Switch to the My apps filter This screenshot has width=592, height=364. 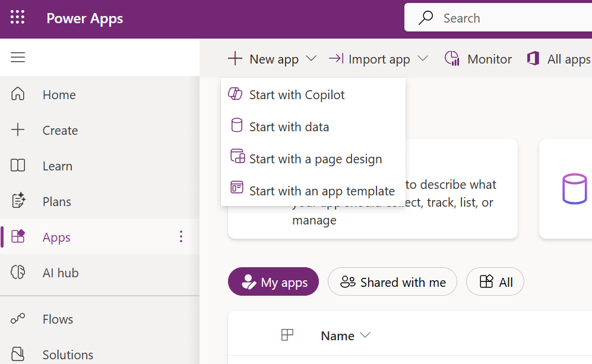tap(273, 281)
